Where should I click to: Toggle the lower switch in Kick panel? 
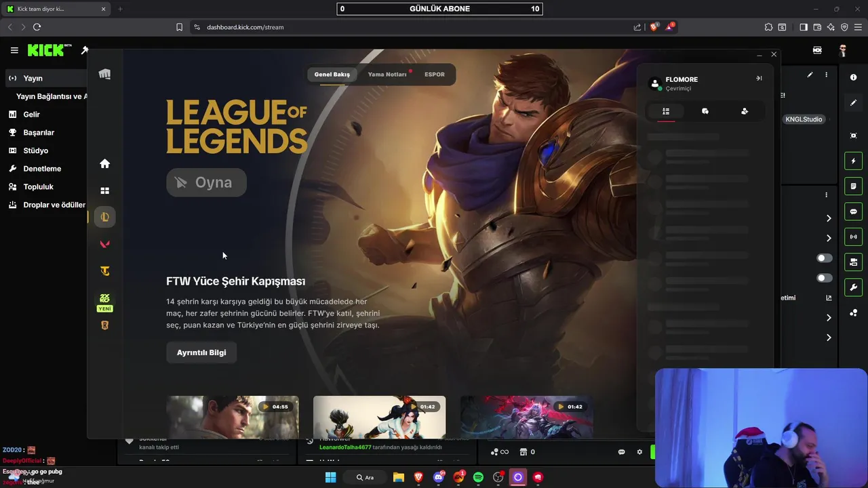pyautogui.click(x=825, y=278)
